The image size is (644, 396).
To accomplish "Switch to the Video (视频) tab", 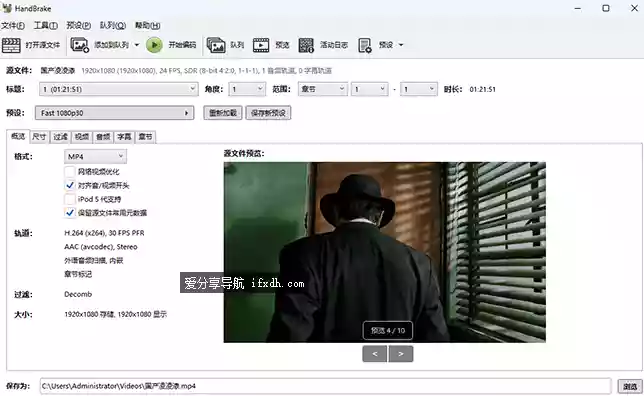I will pos(82,137).
